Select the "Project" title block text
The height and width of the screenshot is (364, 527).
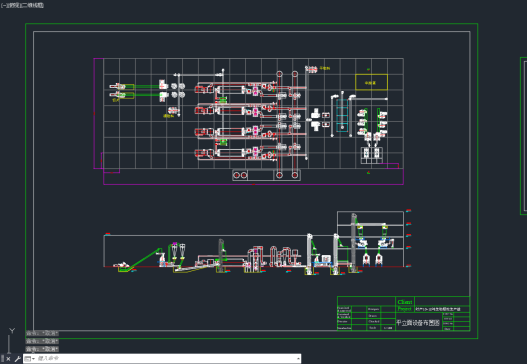[x=405, y=309]
